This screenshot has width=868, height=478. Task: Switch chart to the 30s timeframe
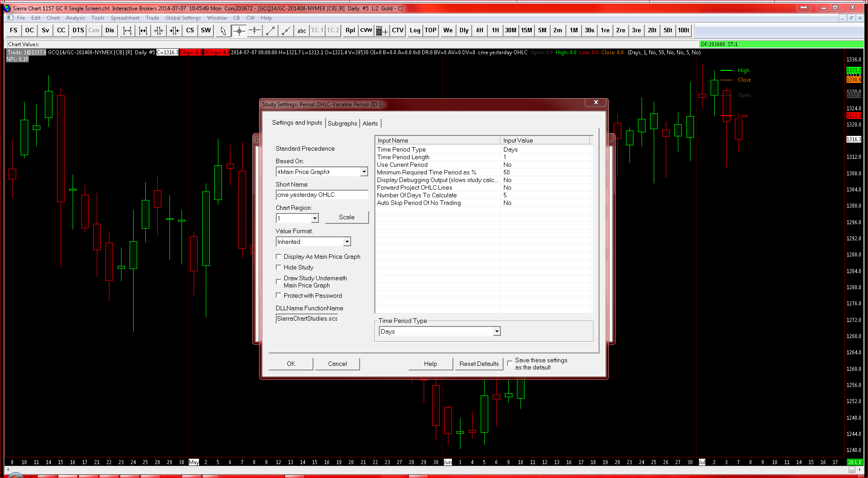[590, 30]
